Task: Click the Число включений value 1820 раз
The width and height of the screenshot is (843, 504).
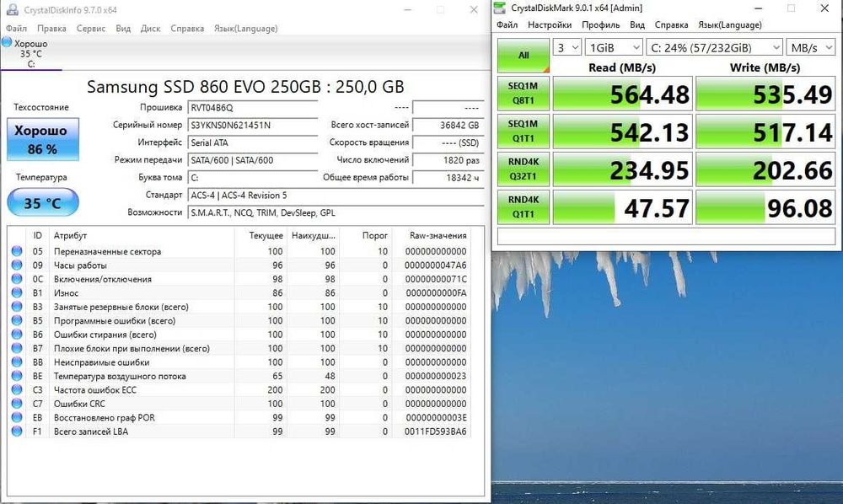Action: point(448,160)
